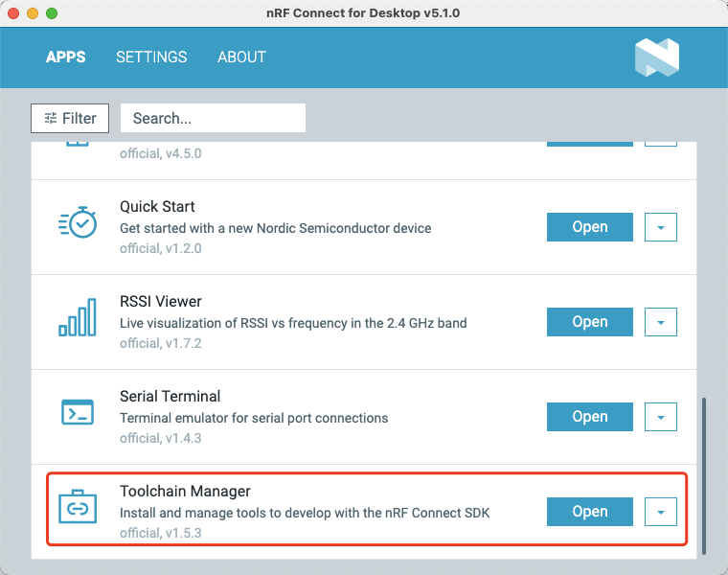Image resolution: width=728 pixels, height=575 pixels.
Task: Click the 'official, v1.2.0' version label
Action: point(161,248)
